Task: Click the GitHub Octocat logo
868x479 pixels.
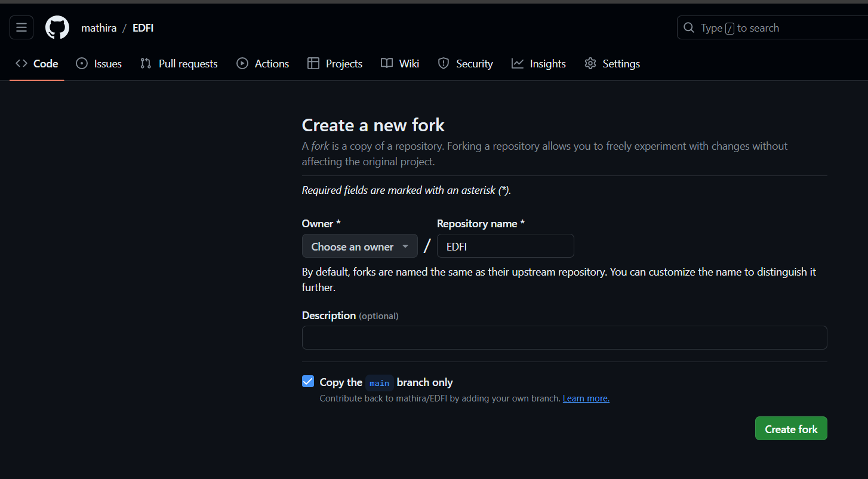Action: (57, 27)
